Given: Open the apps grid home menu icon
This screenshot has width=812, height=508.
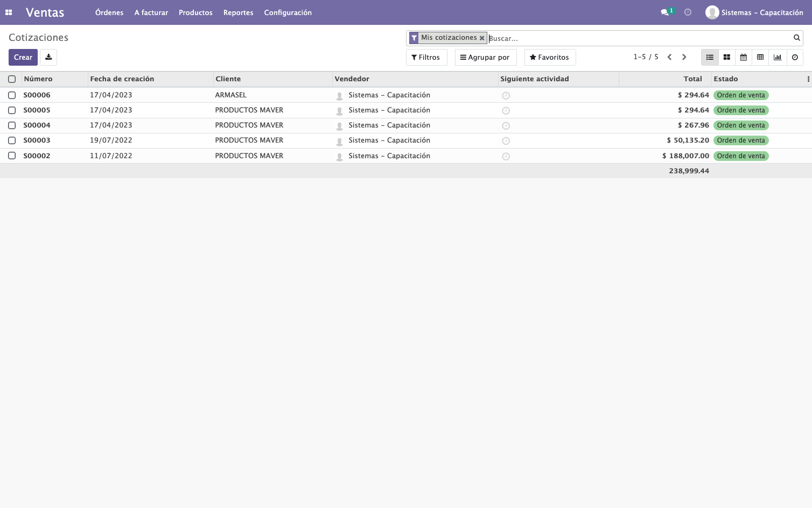Looking at the screenshot, I should (x=9, y=12).
